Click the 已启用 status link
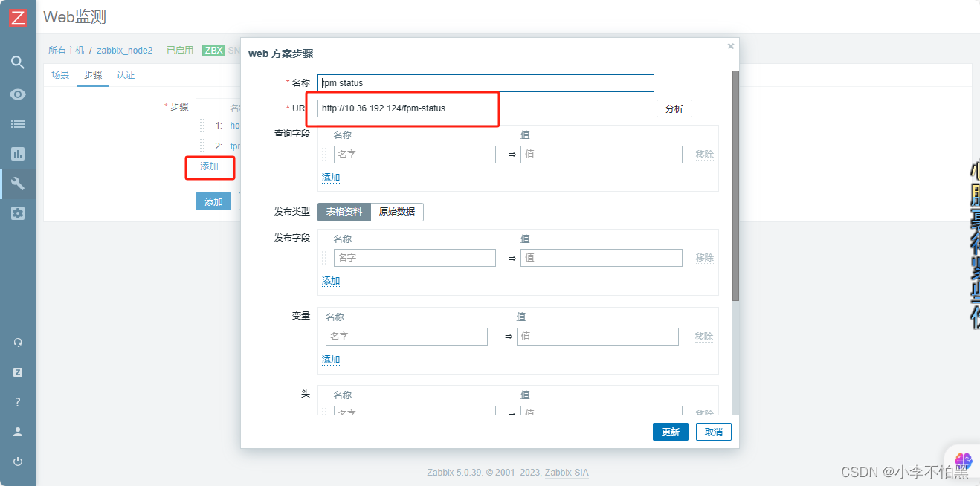The image size is (980, 486). [x=180, y=51]
